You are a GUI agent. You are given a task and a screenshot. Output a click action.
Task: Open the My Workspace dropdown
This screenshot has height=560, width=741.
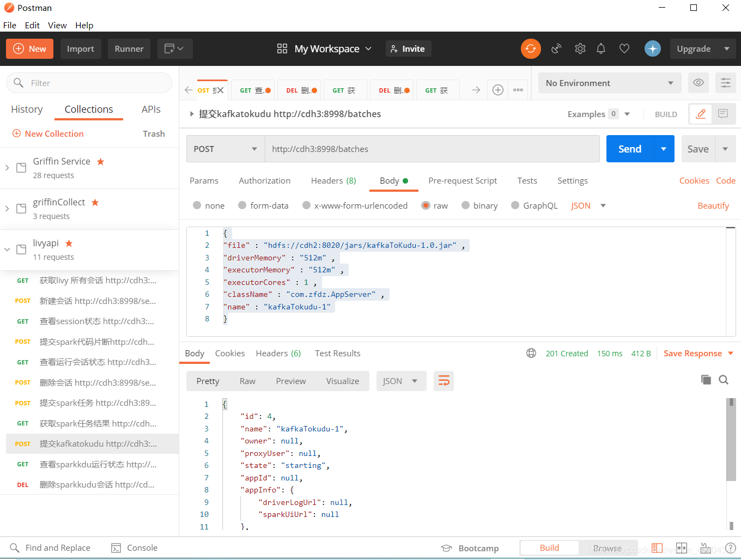tap(333, 48)
